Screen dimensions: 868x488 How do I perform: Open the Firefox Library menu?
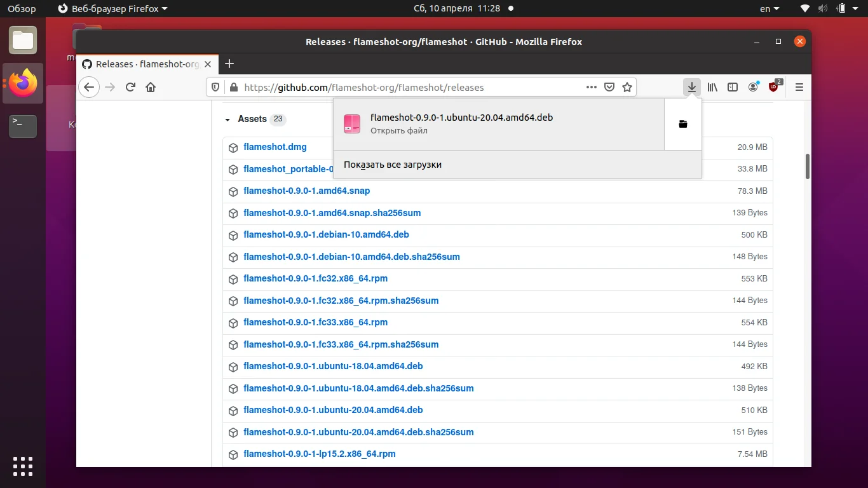pos(712,87)
